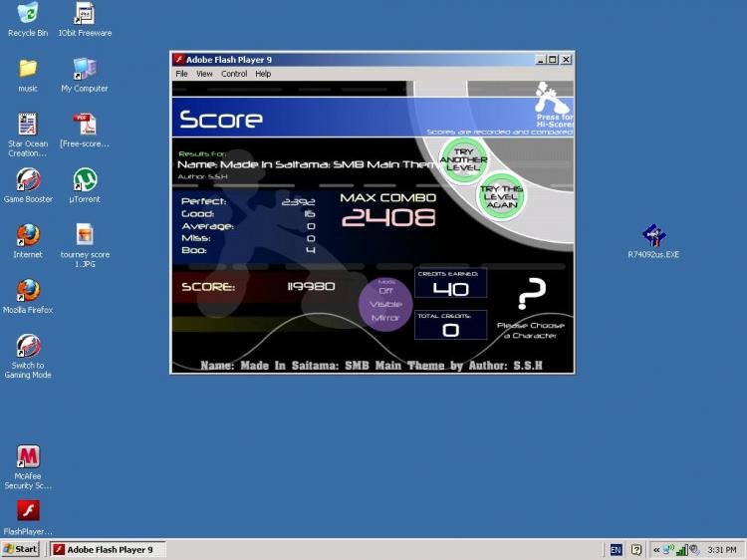Click the question mark character chooser

point(531,294)
